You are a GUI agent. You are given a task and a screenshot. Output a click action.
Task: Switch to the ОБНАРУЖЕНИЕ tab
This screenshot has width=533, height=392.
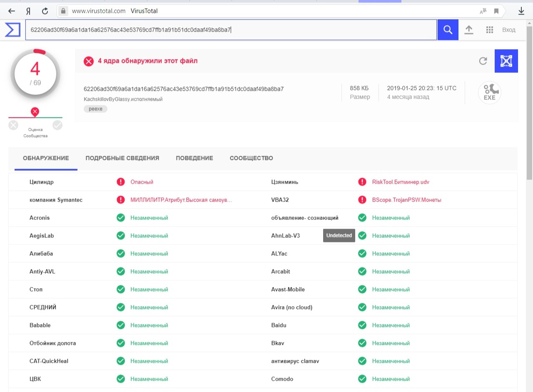pyautogui.click(x=46, y=158)
